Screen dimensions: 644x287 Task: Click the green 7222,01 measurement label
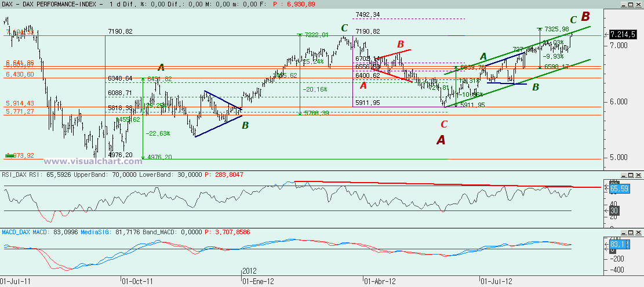tap(316, 35)
